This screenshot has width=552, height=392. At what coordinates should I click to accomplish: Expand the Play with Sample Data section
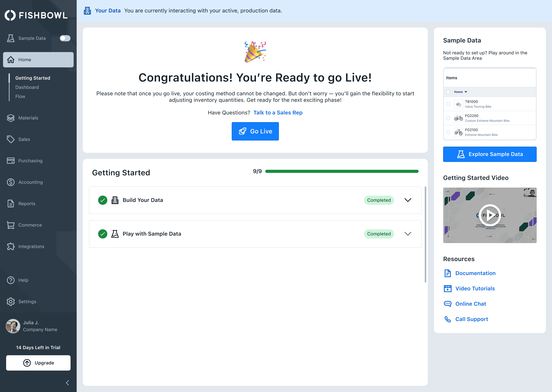[x=408, y=234]
